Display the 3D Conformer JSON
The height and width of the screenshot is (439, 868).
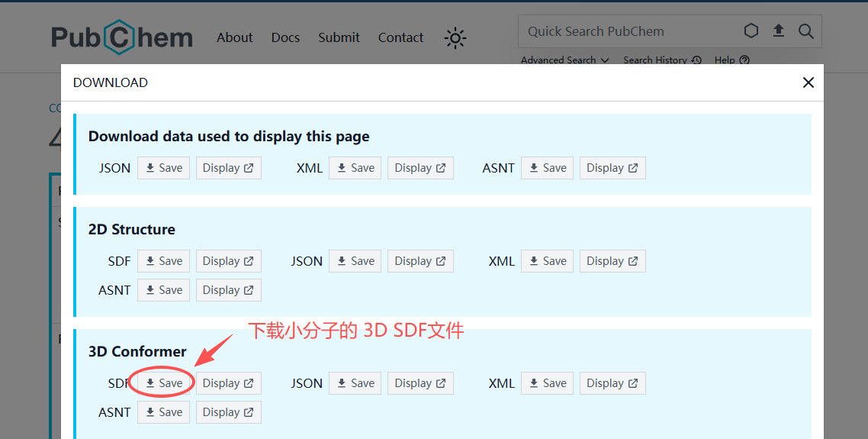click(420, 383)
